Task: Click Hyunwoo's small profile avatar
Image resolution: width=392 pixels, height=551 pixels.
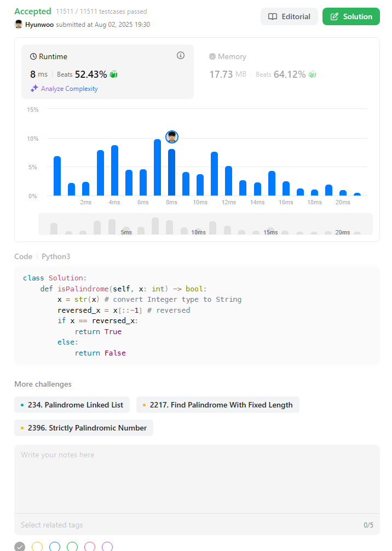Action: tap(19, 25)
